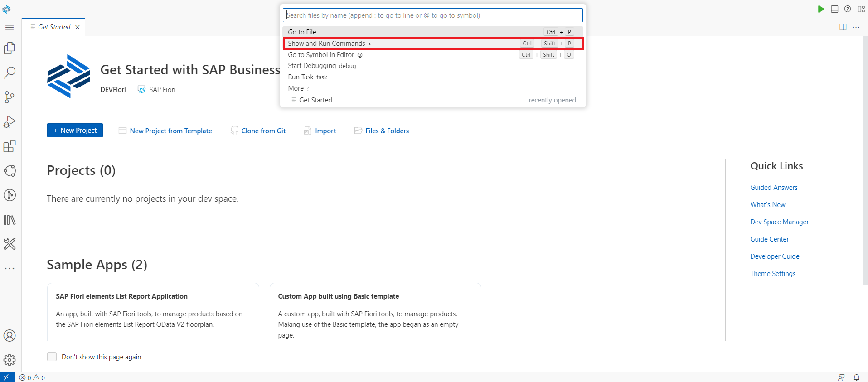Click the file search input field
Viewport: 868px width, 382px height.
tap(432, 15)
